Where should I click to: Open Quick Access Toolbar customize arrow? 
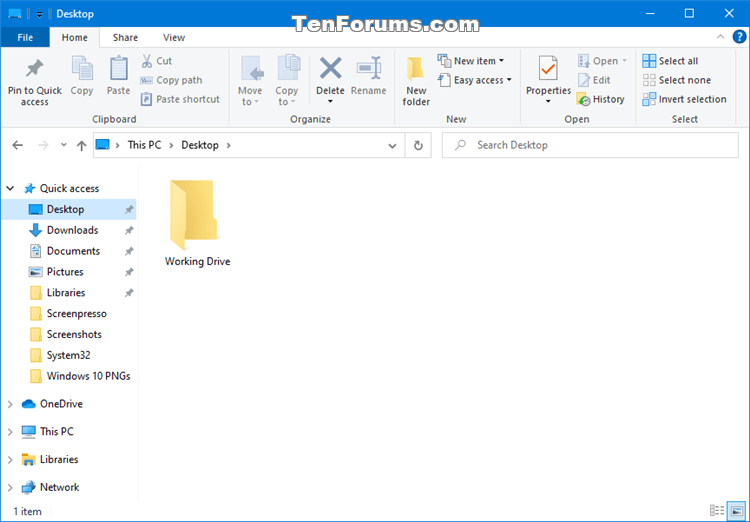point(39,14)
